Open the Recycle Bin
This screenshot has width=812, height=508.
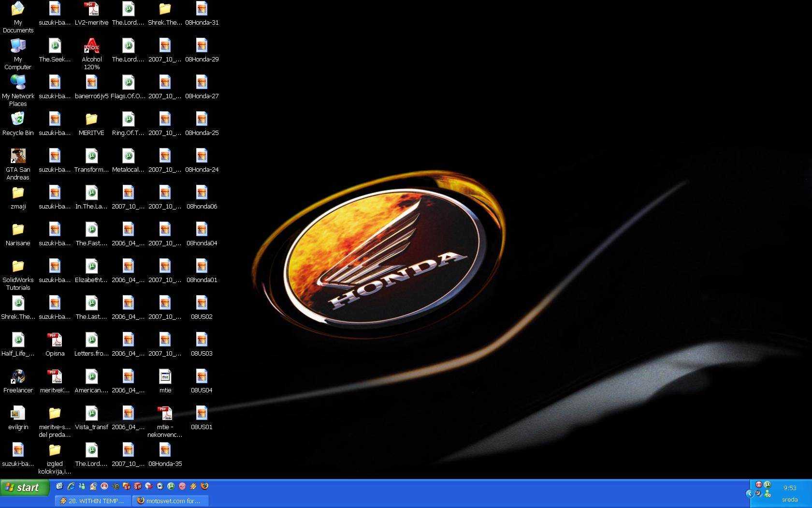(18, 124)
